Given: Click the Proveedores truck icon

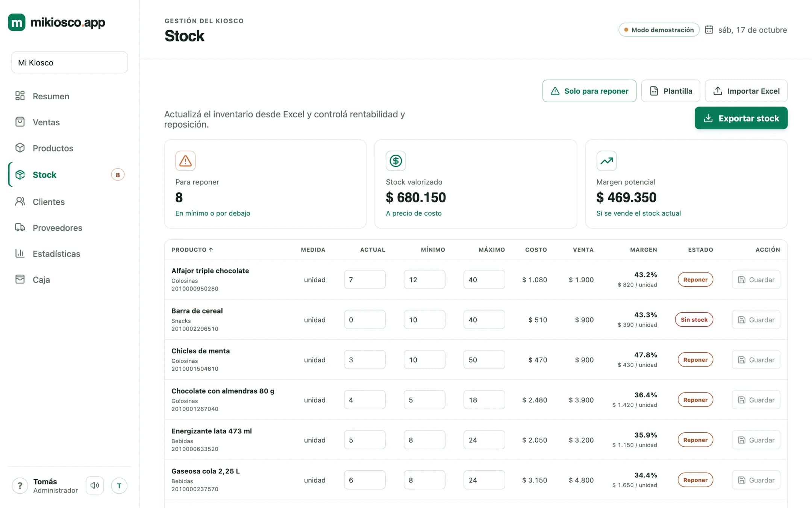Looking at the screenshot, I should coord(20,228).
